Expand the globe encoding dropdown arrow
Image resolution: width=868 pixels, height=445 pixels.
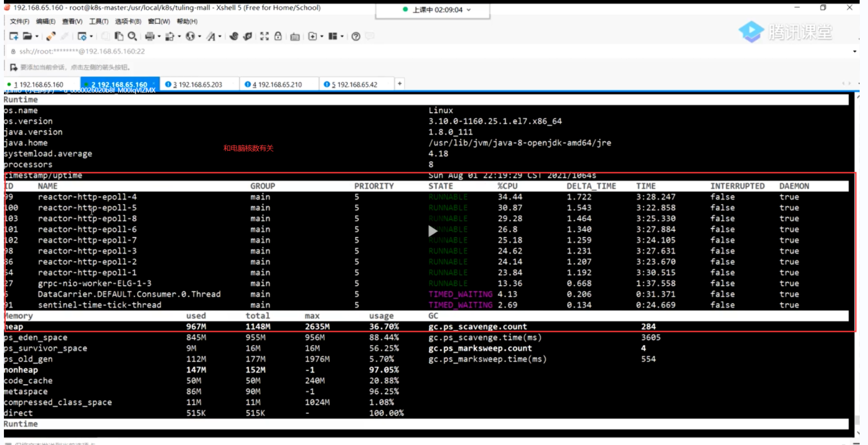199,36
